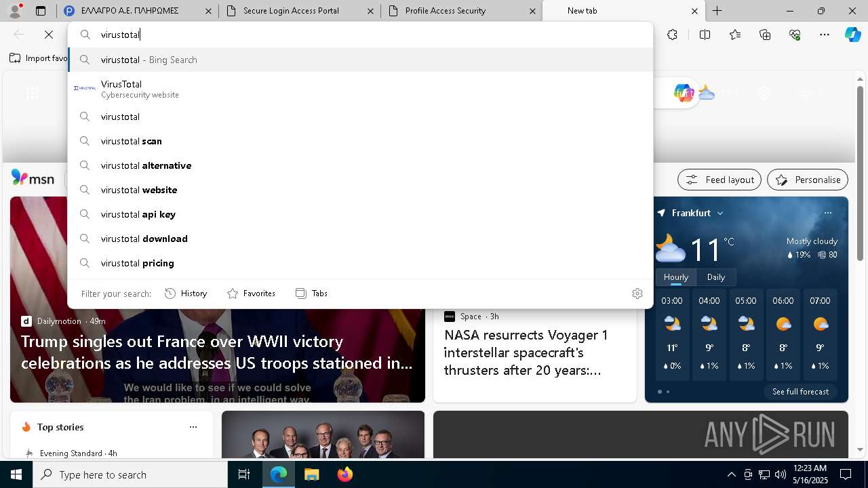
Task: Open the Import favorites bookmark item
Action: tap(39, 58)
